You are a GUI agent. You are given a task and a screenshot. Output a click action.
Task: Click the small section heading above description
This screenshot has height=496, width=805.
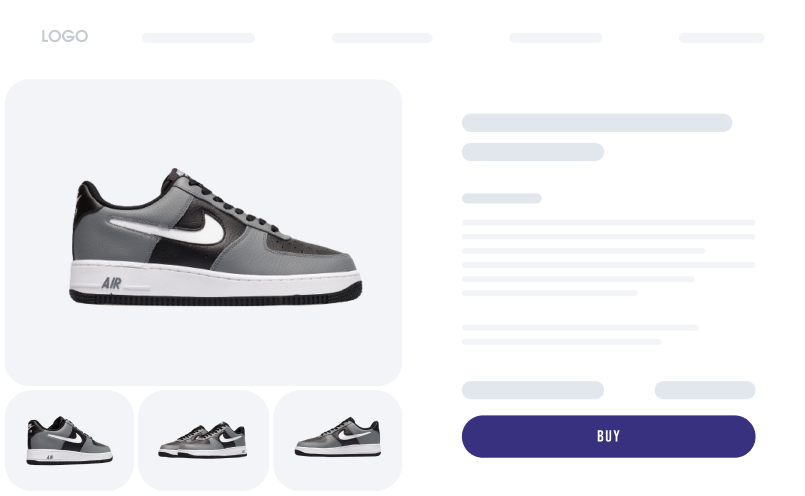click(x=502, y=198)
